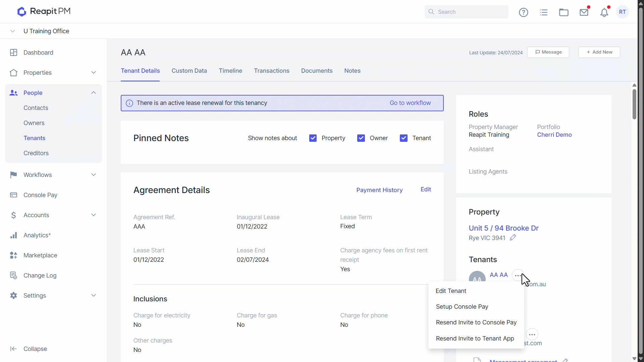644x362 pixels.
Task: Switch to the Transactions tab
Action: pos(271,71)
